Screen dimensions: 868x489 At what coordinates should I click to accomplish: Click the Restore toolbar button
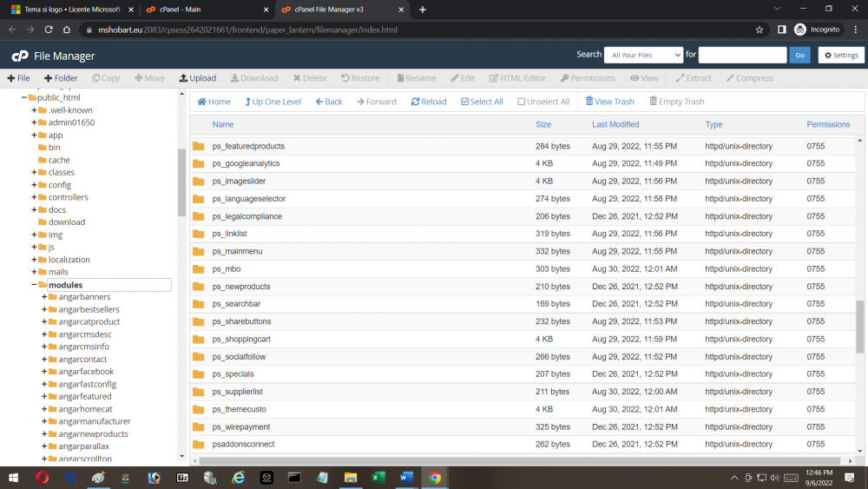coord(360,78)
